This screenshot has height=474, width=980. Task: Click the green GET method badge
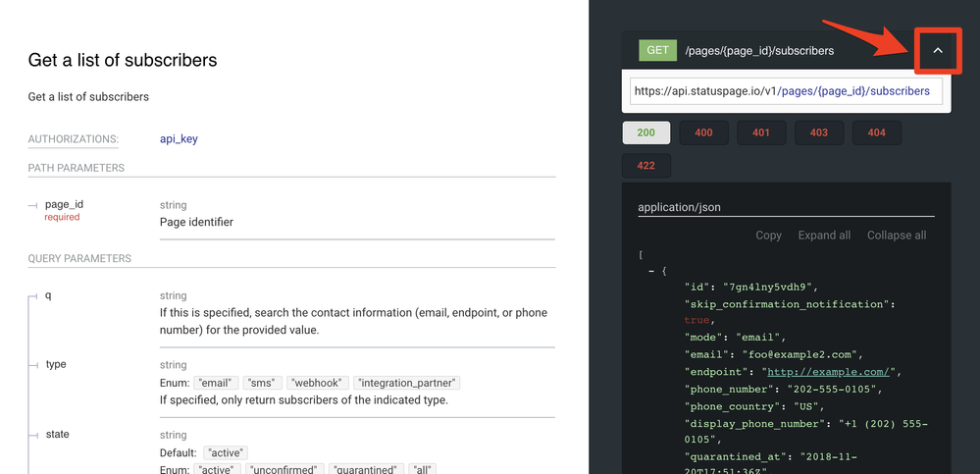point(657,50)
